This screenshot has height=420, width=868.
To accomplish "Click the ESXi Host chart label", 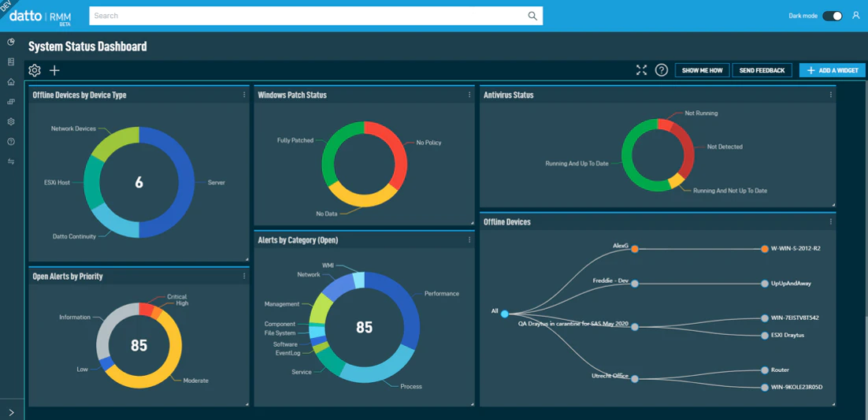I will point(57,182).
